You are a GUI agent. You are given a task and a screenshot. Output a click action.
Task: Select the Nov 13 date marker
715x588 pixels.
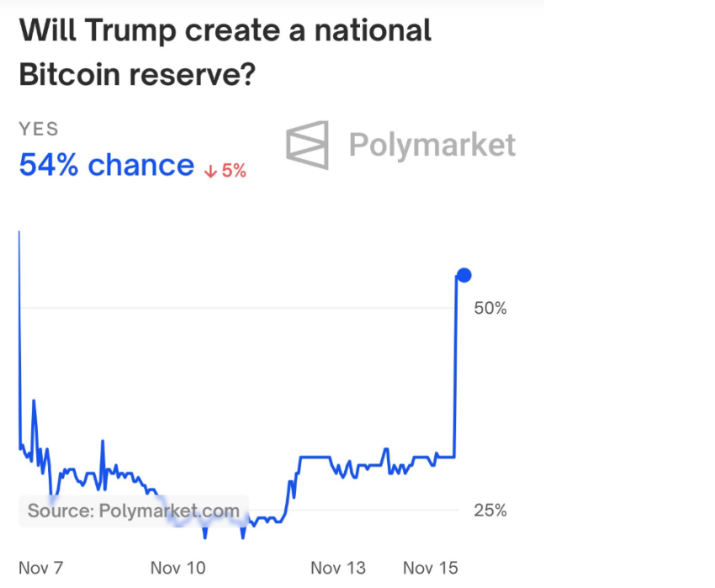pyautogui.click(x=338, y=568)
